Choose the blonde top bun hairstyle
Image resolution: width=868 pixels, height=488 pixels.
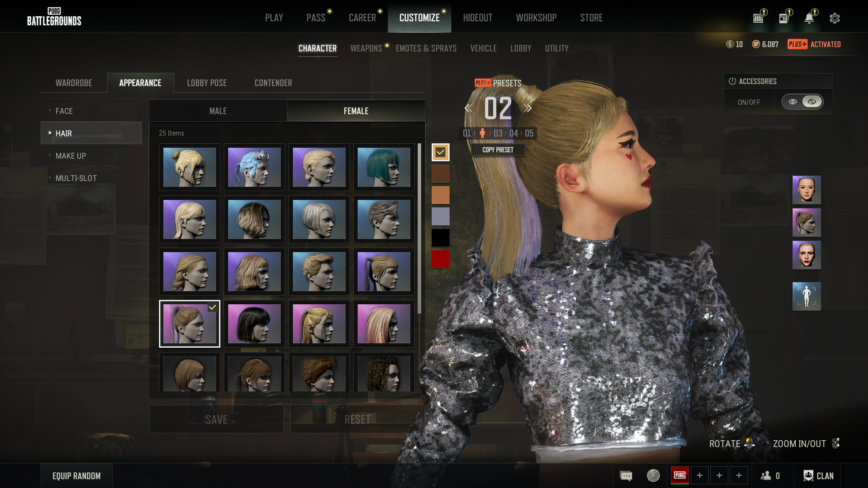pos(190,167)
